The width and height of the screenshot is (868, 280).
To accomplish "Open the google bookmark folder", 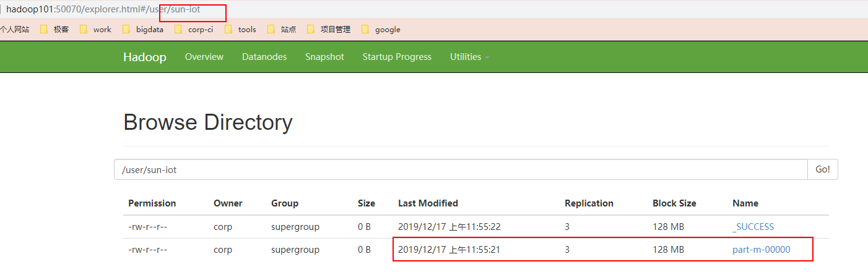I will coord(381,29).
